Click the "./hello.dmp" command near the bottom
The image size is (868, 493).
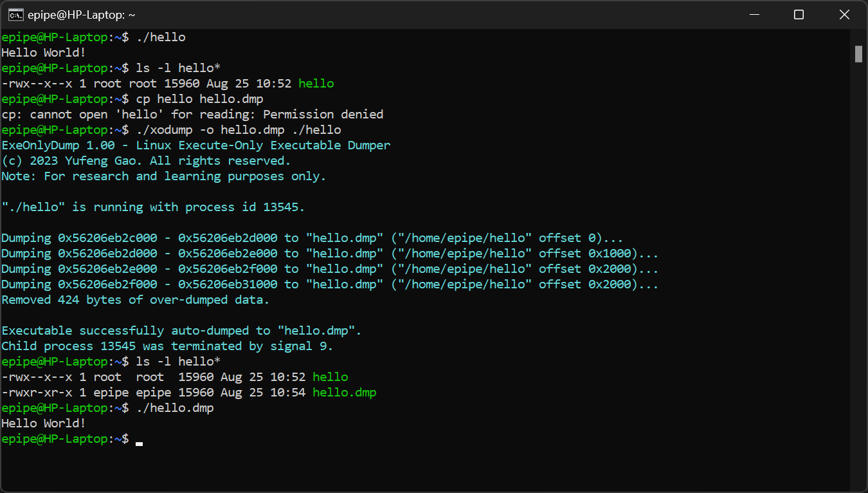175,408
